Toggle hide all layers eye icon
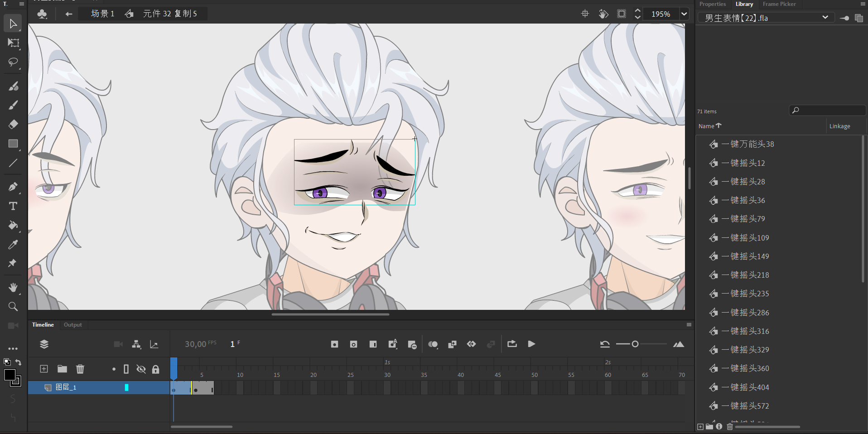The width and height of the screenshot is (868, 434). point(141,369)
